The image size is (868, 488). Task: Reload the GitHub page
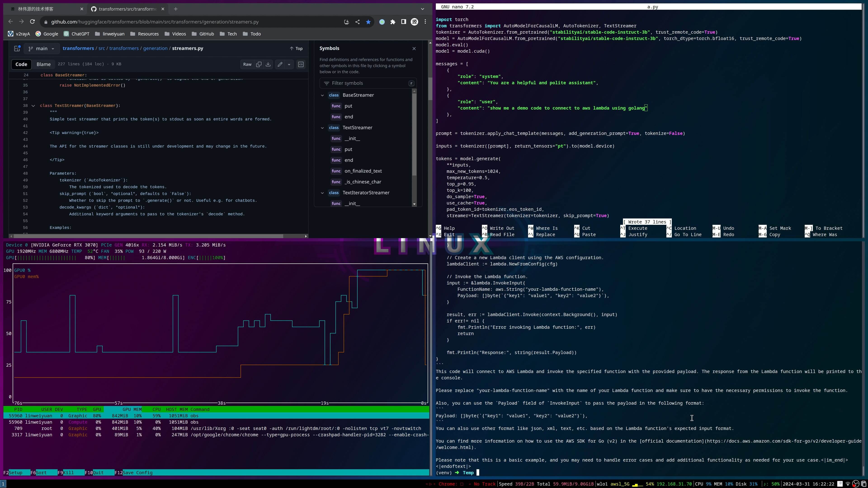pos(32,22)
